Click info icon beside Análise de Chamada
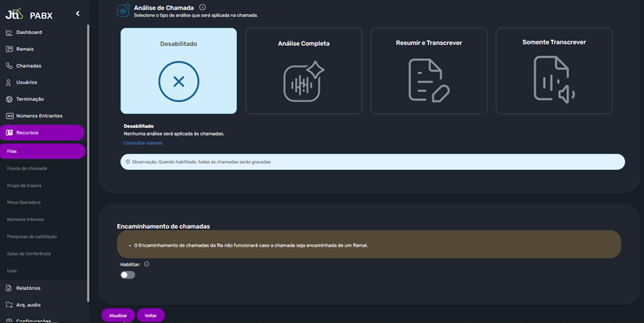The height and width of the screenshot is (323, 644). [202, 7]
